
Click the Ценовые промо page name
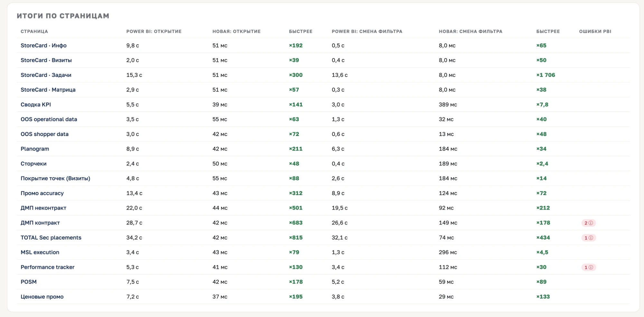click(x=42, y=297)
